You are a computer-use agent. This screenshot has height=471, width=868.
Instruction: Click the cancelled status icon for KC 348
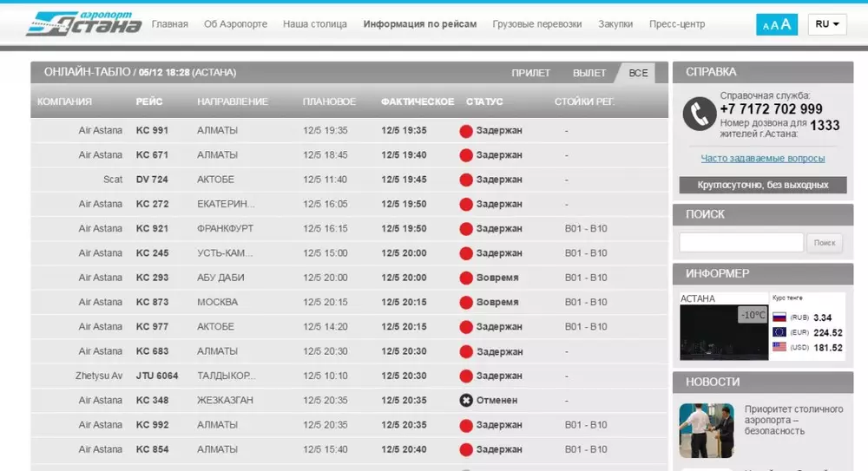(465, 400)
